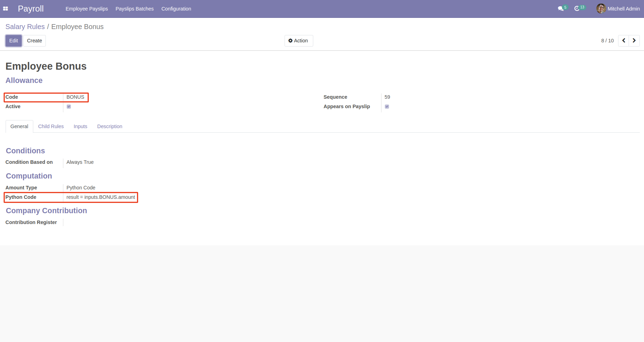Go to previous record arrow
The image size is (644, 342).
624,41
